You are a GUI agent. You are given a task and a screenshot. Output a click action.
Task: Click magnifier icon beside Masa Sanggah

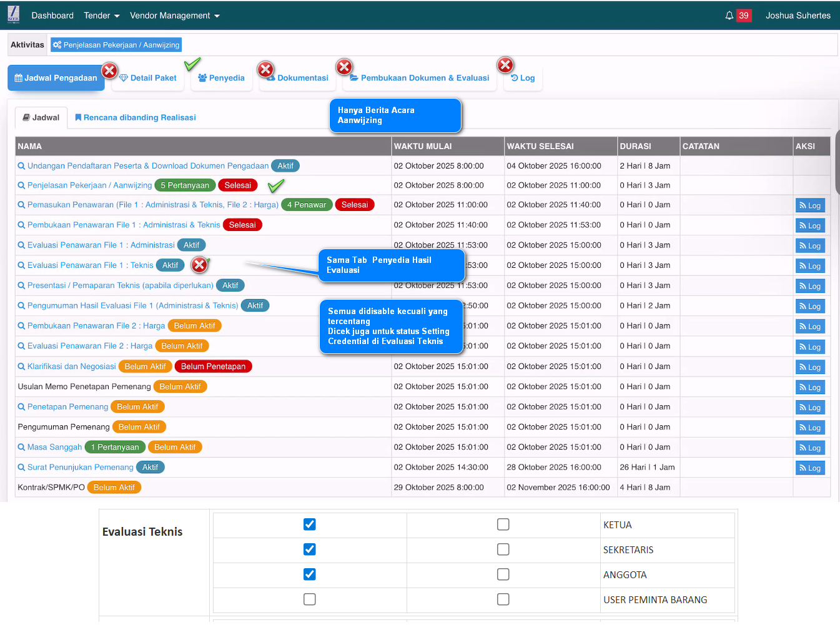click(x=21, y=447)
